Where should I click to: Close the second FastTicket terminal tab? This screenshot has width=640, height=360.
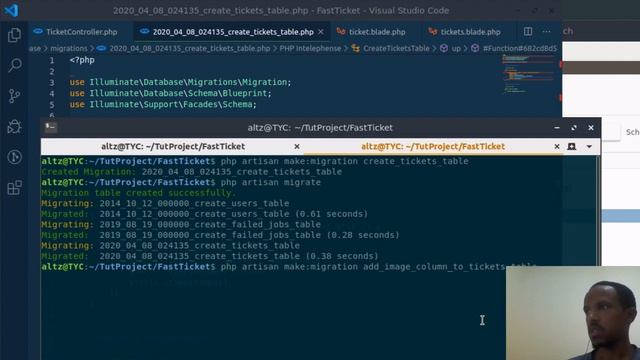(x=557, y=147)
